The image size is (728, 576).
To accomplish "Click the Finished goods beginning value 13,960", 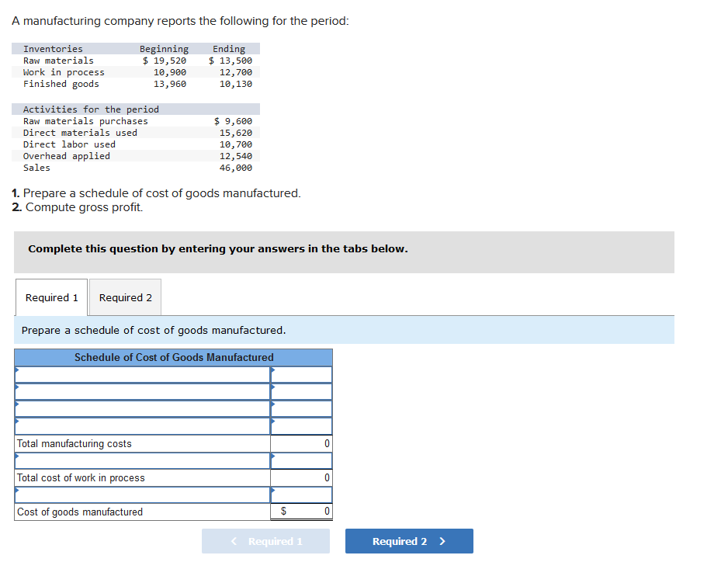I will [170, 84].
